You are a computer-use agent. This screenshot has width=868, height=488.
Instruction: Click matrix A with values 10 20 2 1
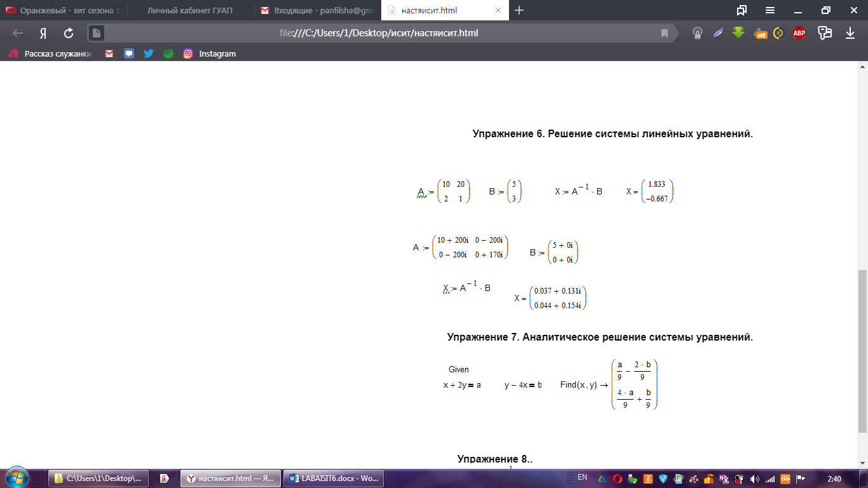[x=454, y=191]
